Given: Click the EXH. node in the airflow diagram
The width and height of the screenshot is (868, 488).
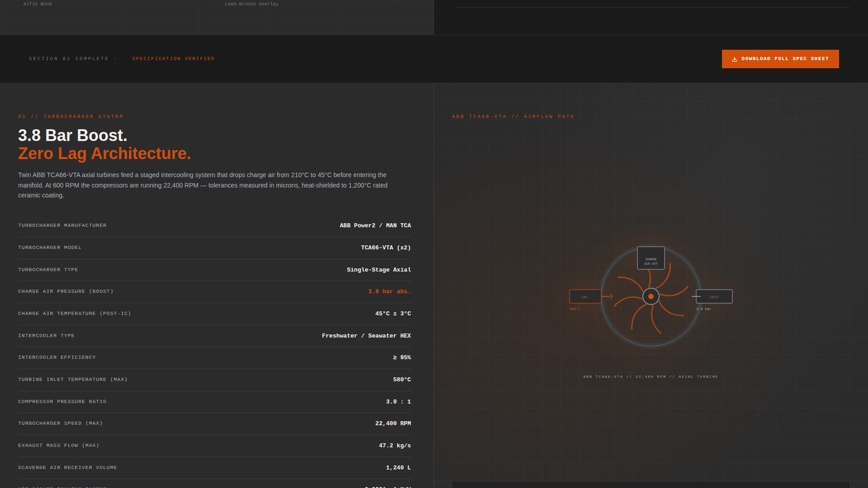Looking at the screenshot, I should [585, 297].
